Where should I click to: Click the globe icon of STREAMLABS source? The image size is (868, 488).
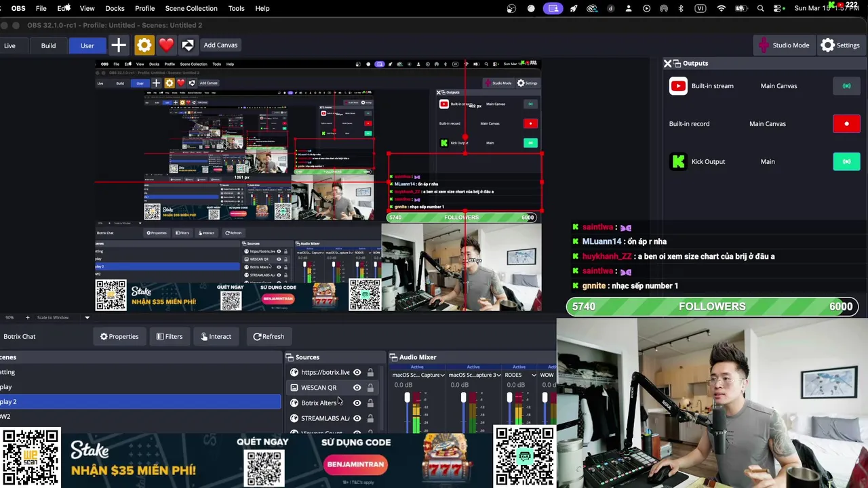[x=294, y=418]
